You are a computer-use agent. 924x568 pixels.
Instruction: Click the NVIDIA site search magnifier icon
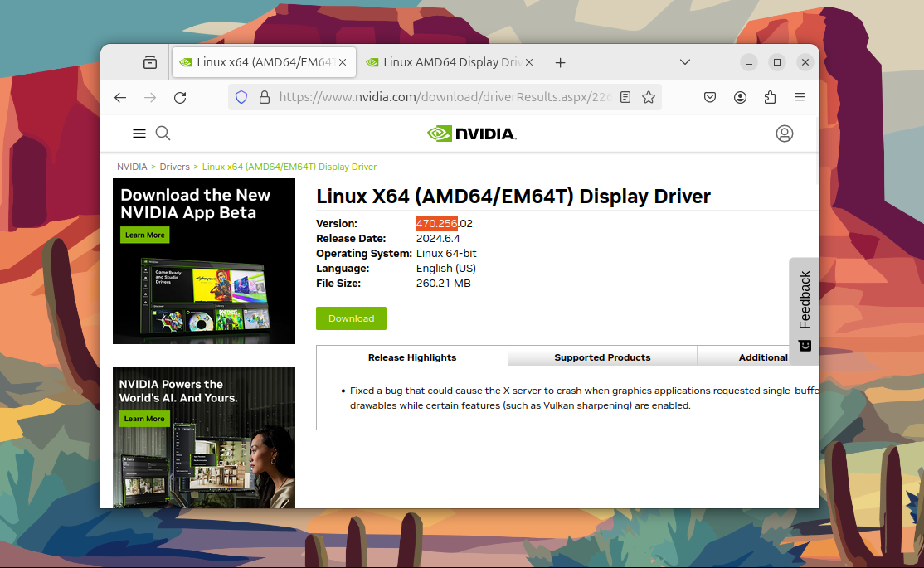pyautogui.click(x=163, y=134)
